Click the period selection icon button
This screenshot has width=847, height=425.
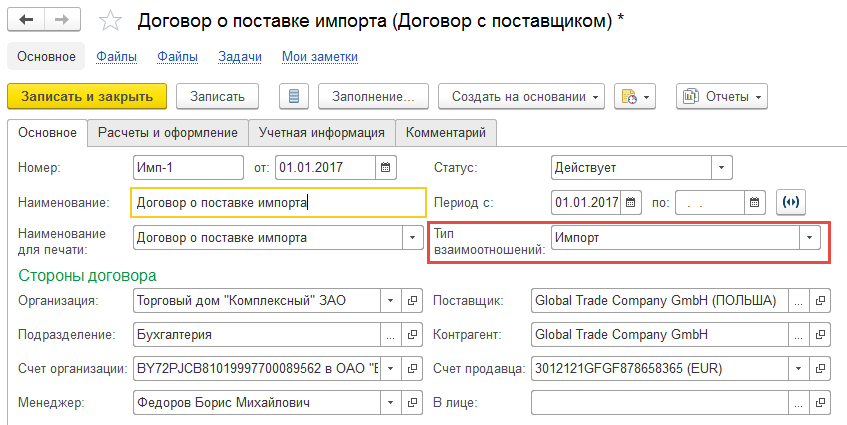tap(791, 202)
